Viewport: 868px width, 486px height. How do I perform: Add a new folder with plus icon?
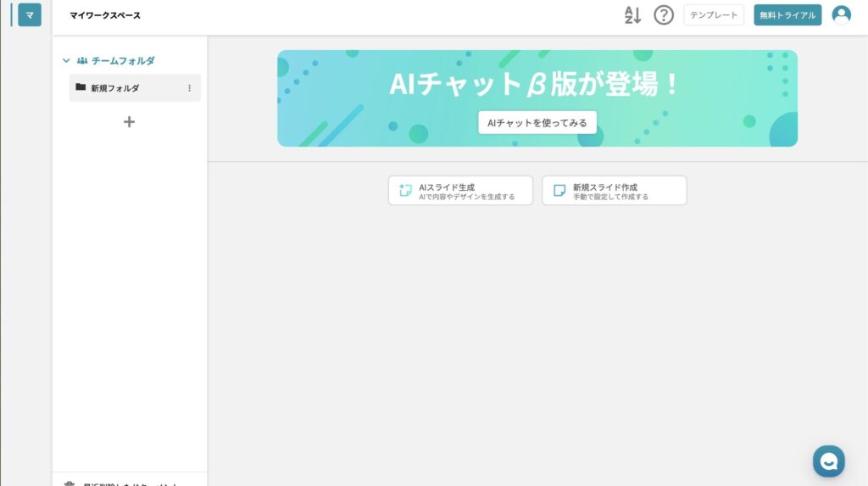coord(129,122)
